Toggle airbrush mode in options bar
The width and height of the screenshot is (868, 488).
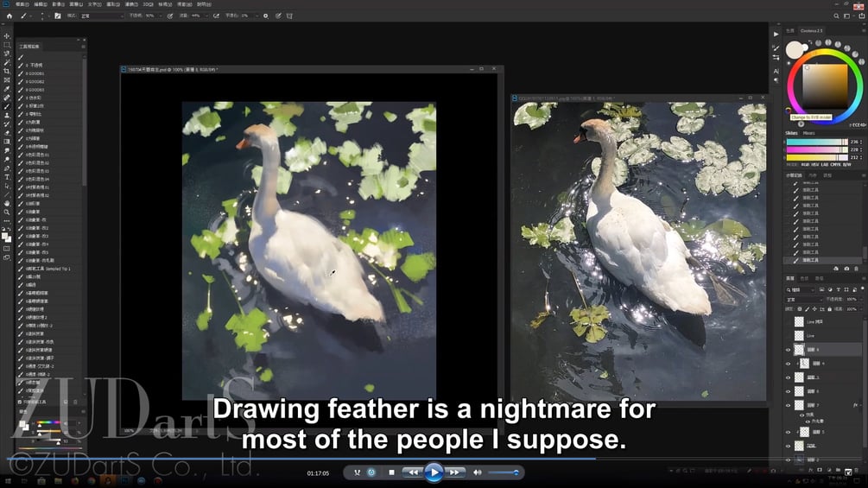tap(216, 16)
